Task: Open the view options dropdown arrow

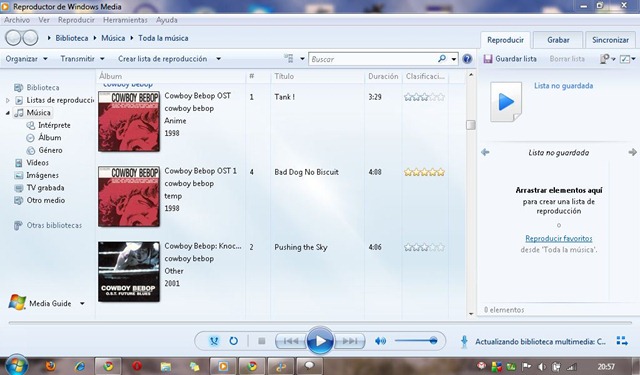Action: coord(302,59)
